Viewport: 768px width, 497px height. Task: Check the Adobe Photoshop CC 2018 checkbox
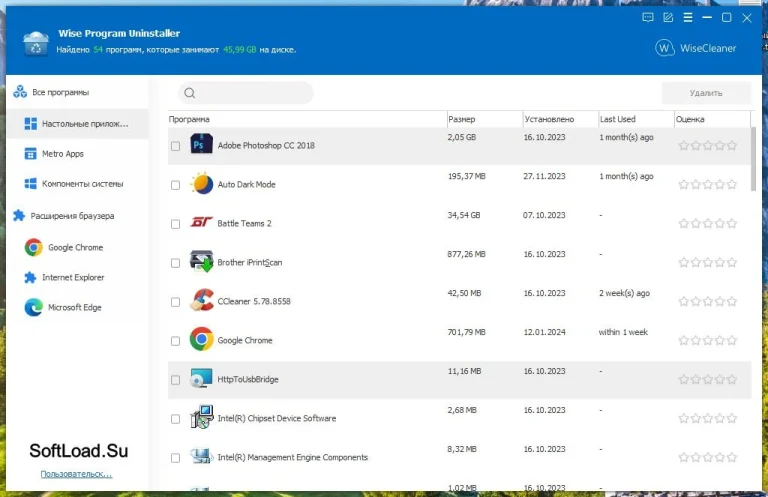[175, 146]
